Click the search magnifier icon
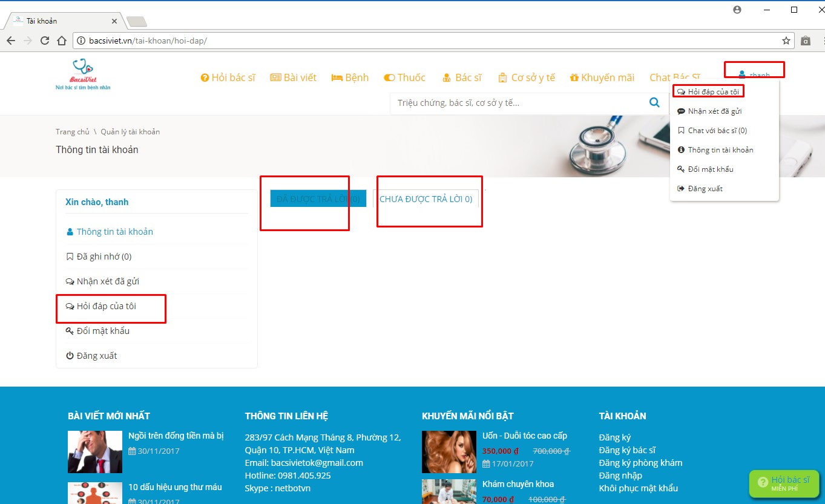This screenshot has width=825, height=504. click(x=654, y=103)
